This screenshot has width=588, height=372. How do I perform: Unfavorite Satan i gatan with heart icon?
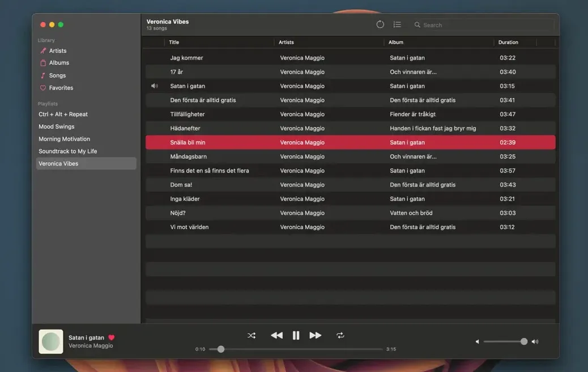click(112, 337)
